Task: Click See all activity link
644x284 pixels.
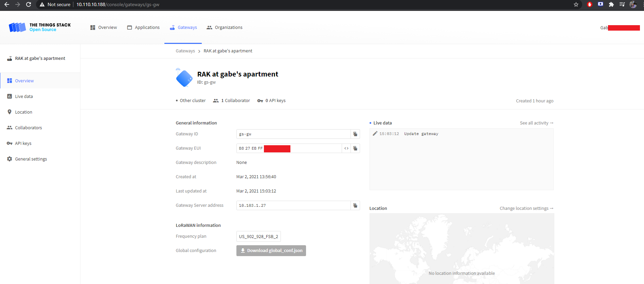Action: [536, 123]
